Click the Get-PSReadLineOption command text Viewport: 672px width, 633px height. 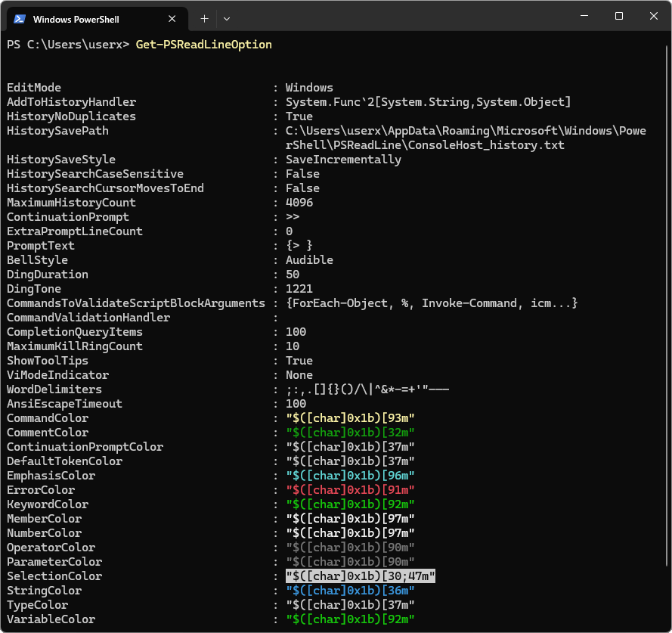(203, 45)
